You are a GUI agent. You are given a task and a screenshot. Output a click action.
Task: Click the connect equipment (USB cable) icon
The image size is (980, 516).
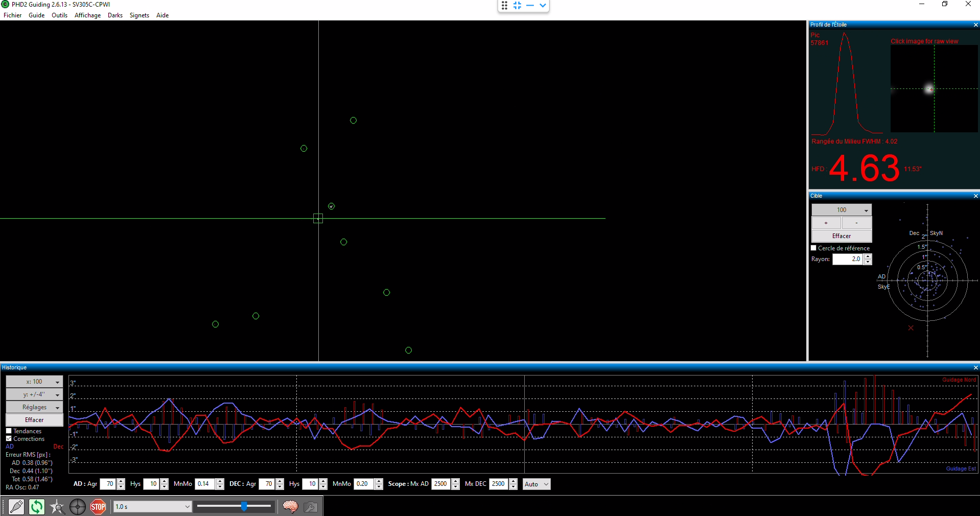coord(16,507)
